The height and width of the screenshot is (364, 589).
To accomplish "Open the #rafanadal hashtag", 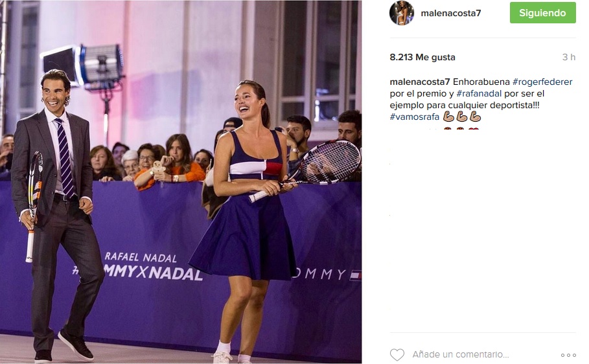I will tap(479, 93).
